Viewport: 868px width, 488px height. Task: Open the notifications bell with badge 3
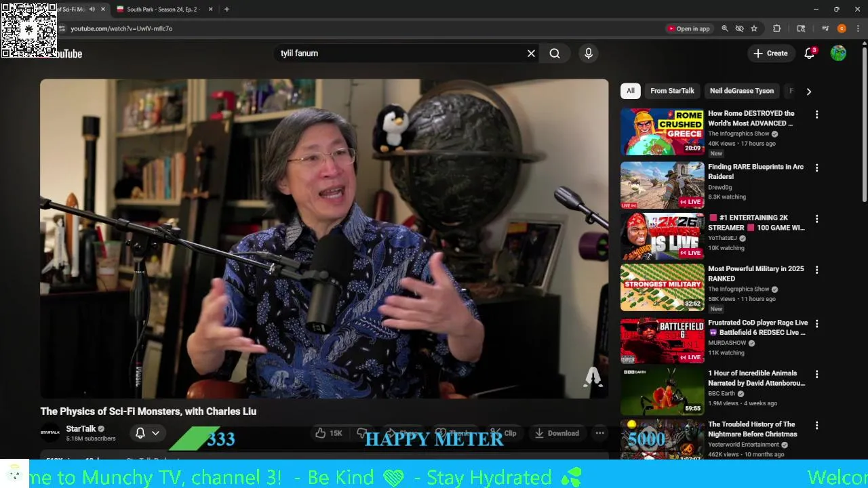(809, 53)
